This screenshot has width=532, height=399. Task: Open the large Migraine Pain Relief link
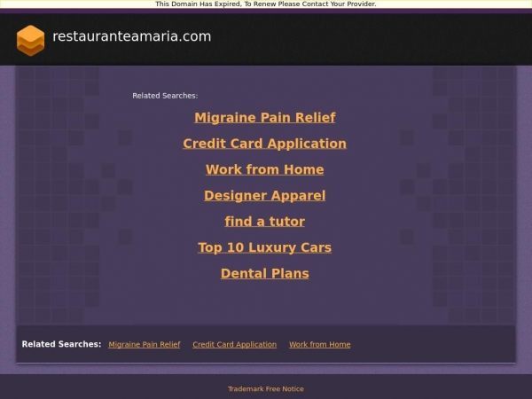pos(264,118)
